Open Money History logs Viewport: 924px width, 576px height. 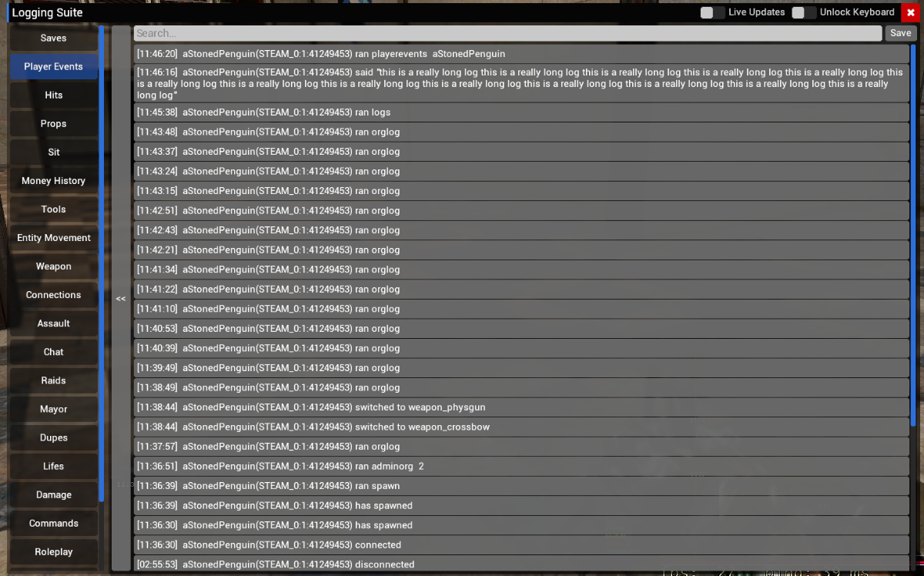(53, 180)
